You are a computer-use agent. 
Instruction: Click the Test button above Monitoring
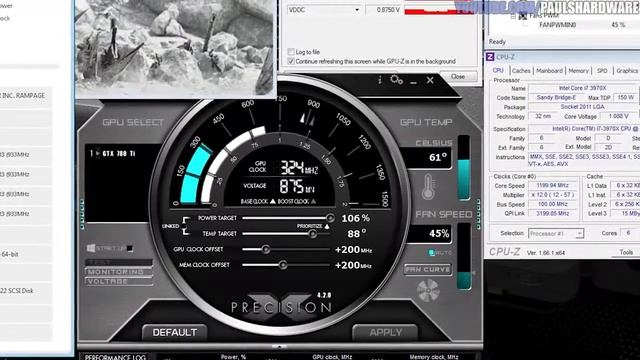point(119,262)
